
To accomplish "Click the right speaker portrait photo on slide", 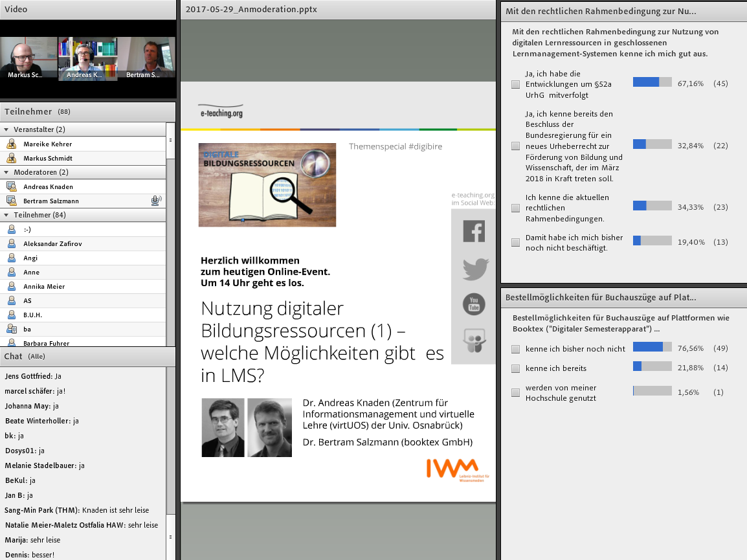I will [270, 427].
